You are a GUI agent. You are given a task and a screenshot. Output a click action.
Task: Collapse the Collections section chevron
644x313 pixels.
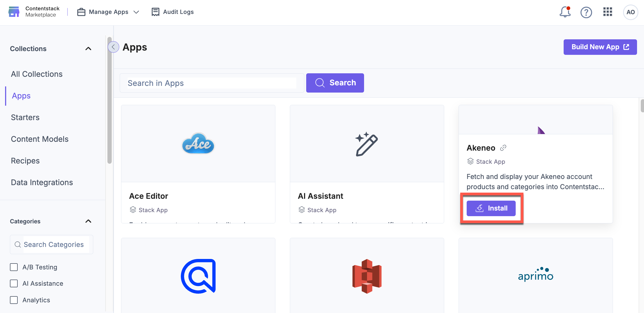pyautogui.click(x=88, y=48)
